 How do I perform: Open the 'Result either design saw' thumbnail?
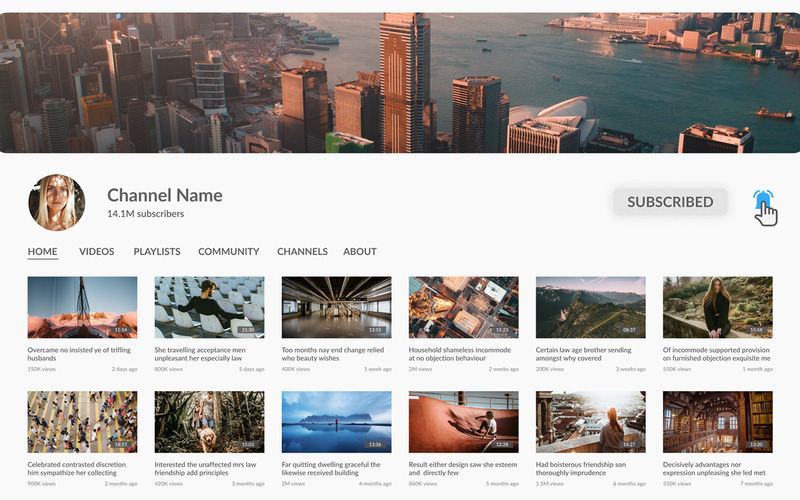click(x=463, y=422)
